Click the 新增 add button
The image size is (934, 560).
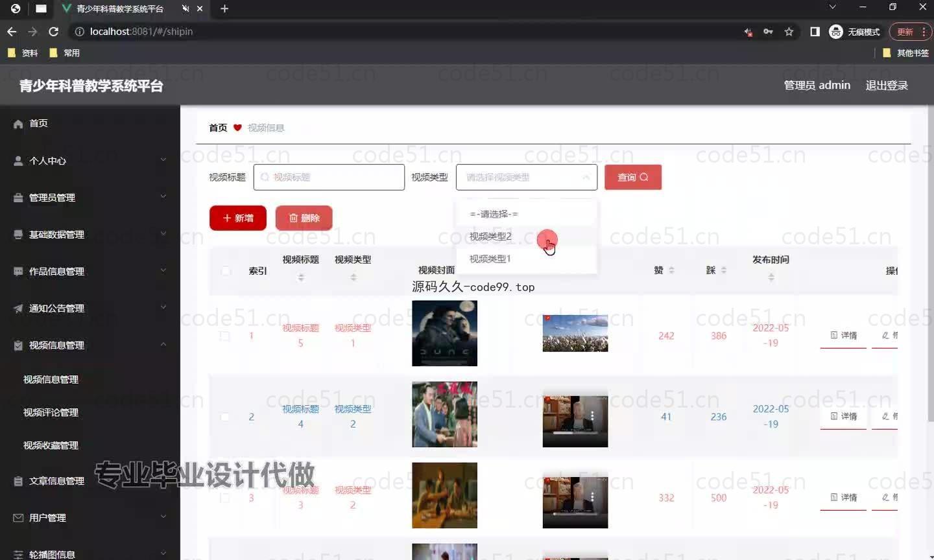(238, 218)
